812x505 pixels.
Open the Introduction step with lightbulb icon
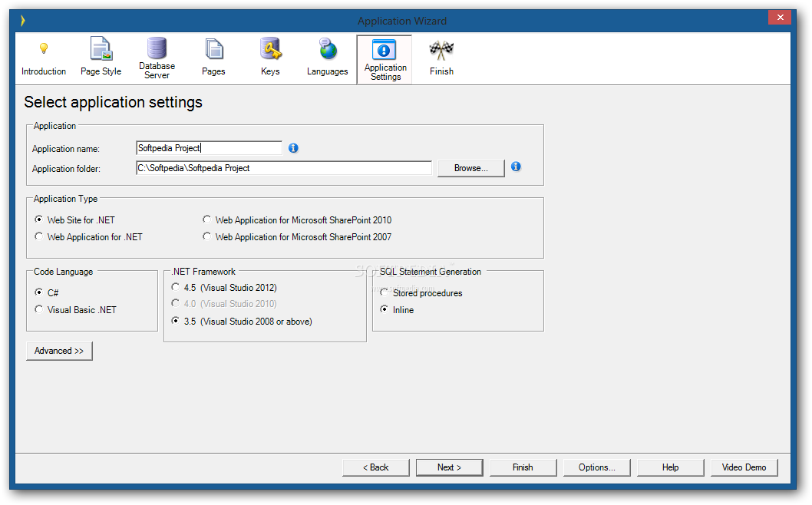[x=44, y=58]
